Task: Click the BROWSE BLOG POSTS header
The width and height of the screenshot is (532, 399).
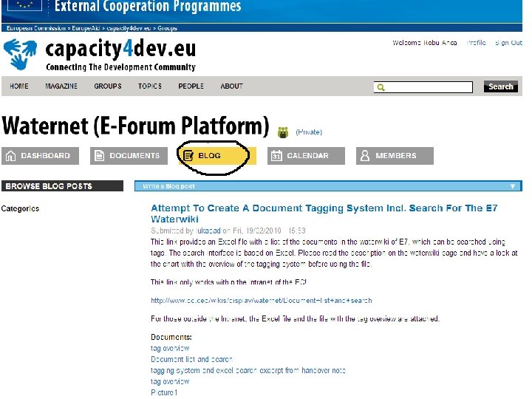Action: click(62, 186)
